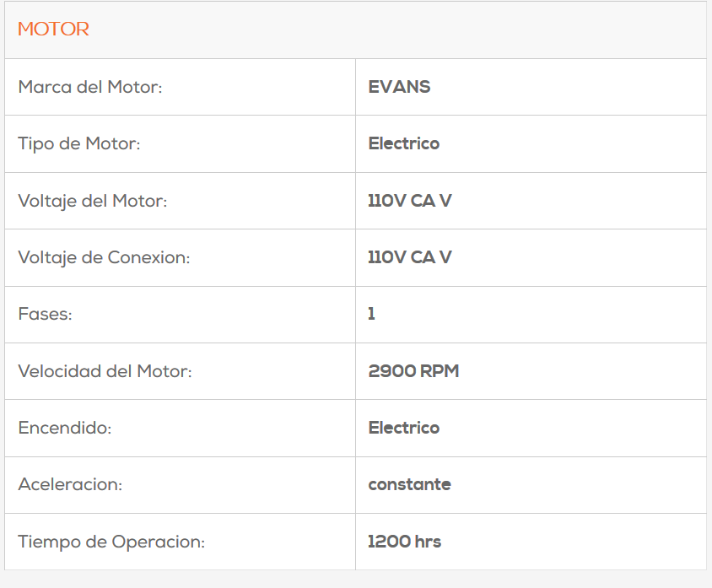Click the 'Velocidad del Motor:' label
This screenshot has width=712, height=588.
(x=105, y=371)
